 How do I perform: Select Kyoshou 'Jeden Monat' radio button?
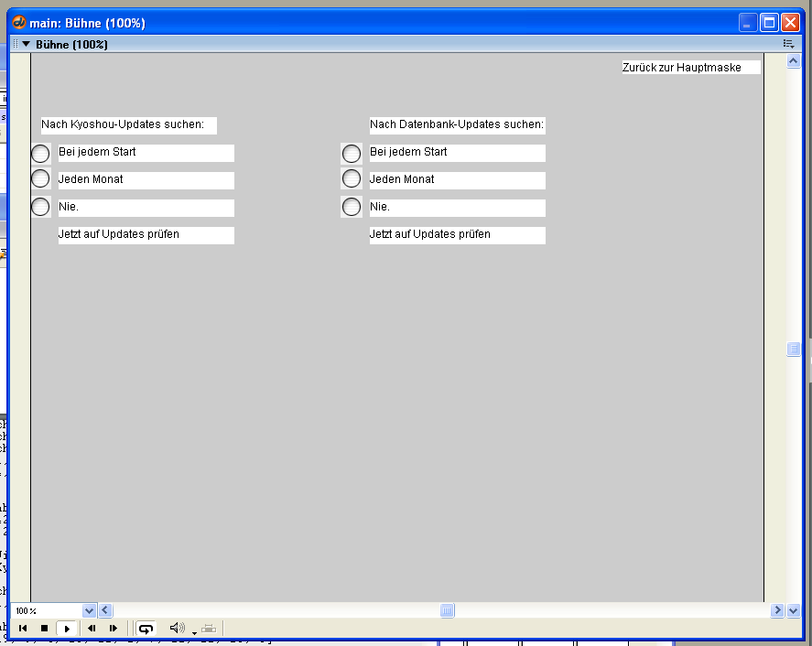tap(40, 179)
